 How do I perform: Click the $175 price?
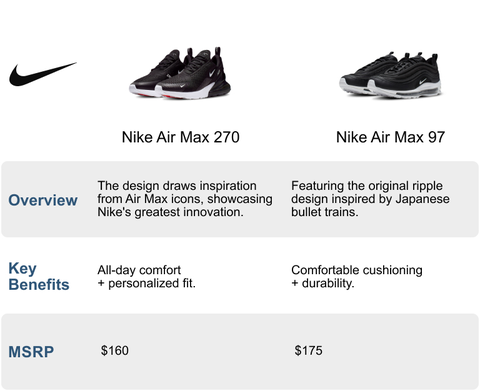tap(308, 351)
